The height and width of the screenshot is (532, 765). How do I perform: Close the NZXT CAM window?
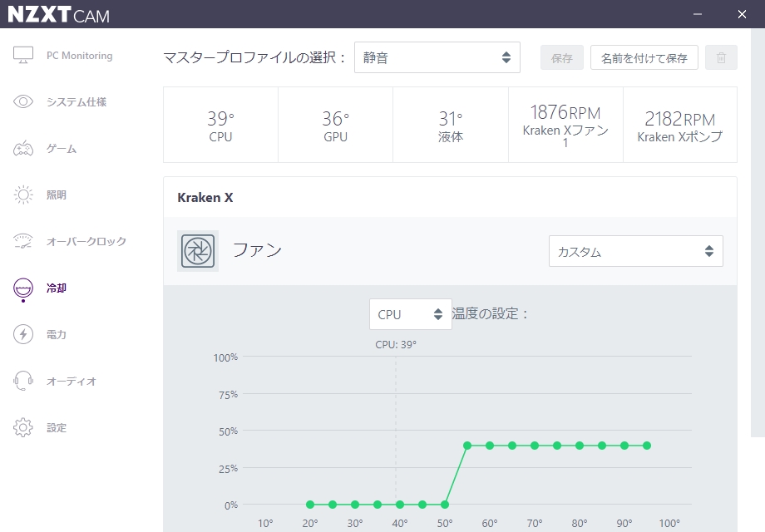point(742,14)
